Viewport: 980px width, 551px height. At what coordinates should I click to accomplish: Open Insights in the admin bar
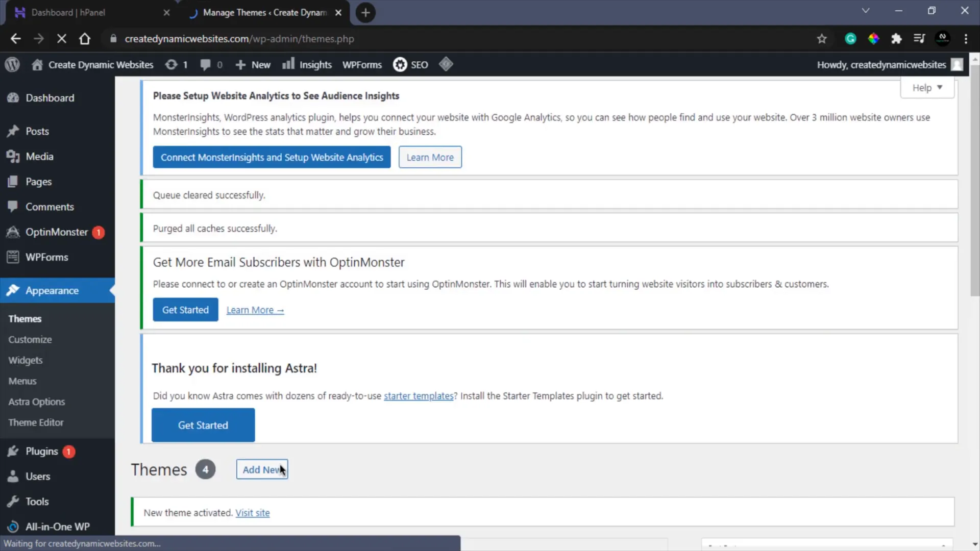coord(307,65)
